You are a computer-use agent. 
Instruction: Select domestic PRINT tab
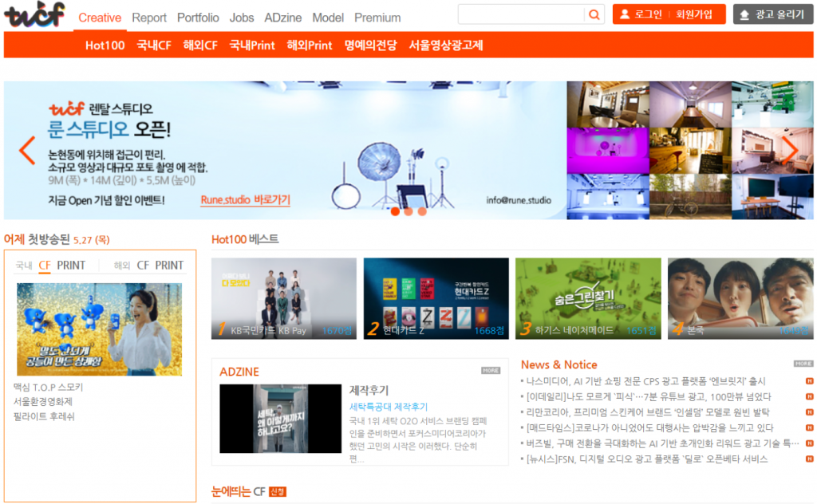[71, 265]
